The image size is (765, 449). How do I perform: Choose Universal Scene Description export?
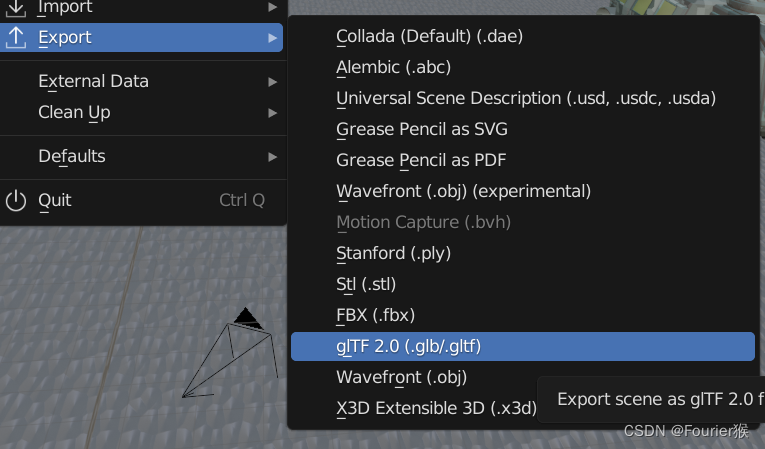(x=523, y=98)
